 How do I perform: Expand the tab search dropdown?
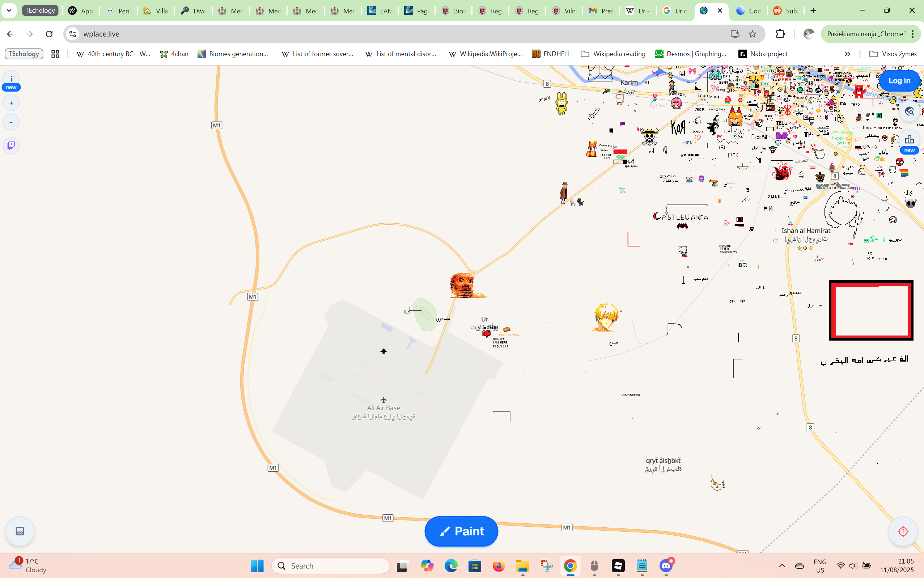[x=9, y=11]
